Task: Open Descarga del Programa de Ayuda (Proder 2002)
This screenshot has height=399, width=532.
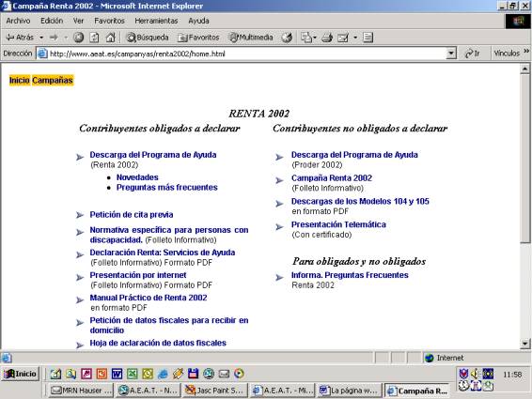Action: click(354, 155)
